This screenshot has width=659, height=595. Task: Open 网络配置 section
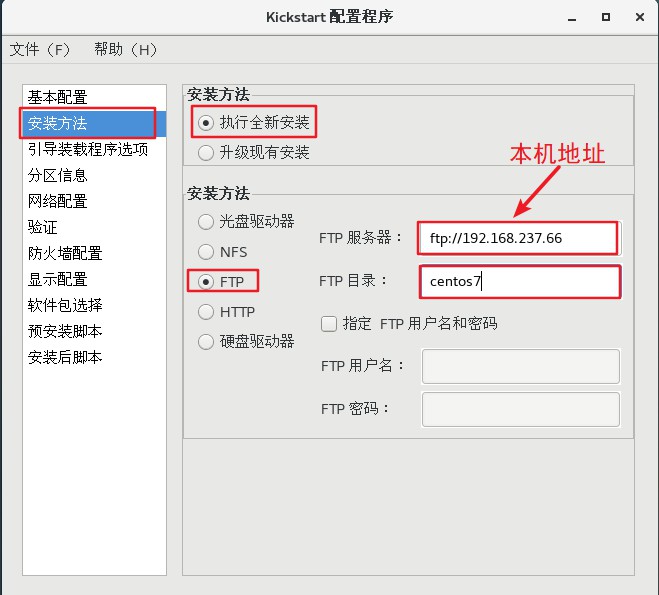[95, 201]
